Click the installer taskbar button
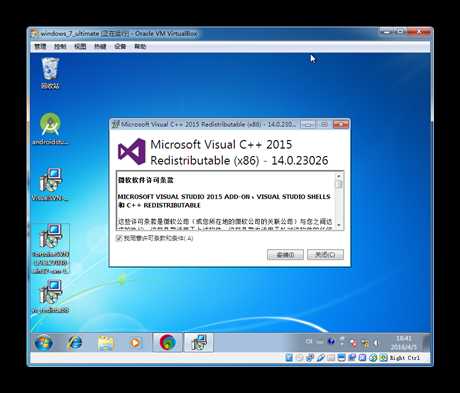This screenshot has height=393, width=460. click(199, 342)
